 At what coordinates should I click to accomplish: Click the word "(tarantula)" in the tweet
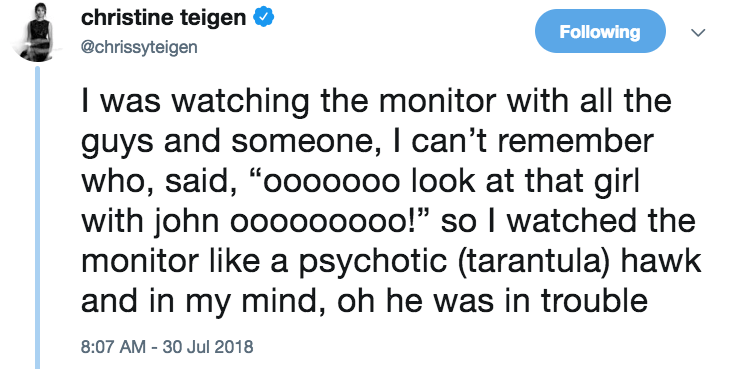tap(529, 260)
